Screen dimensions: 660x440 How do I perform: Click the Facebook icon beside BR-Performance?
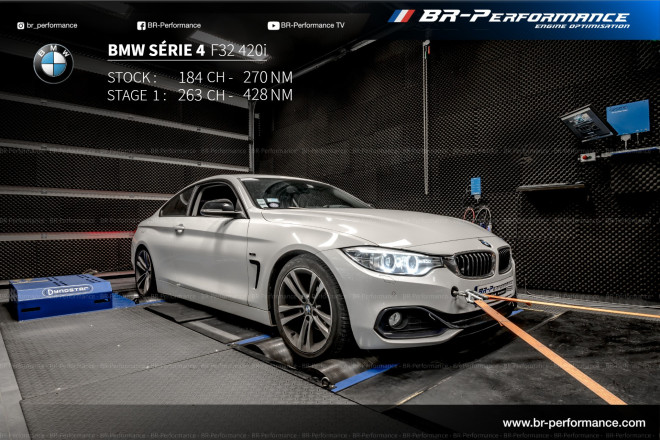[x=141, y=25]
